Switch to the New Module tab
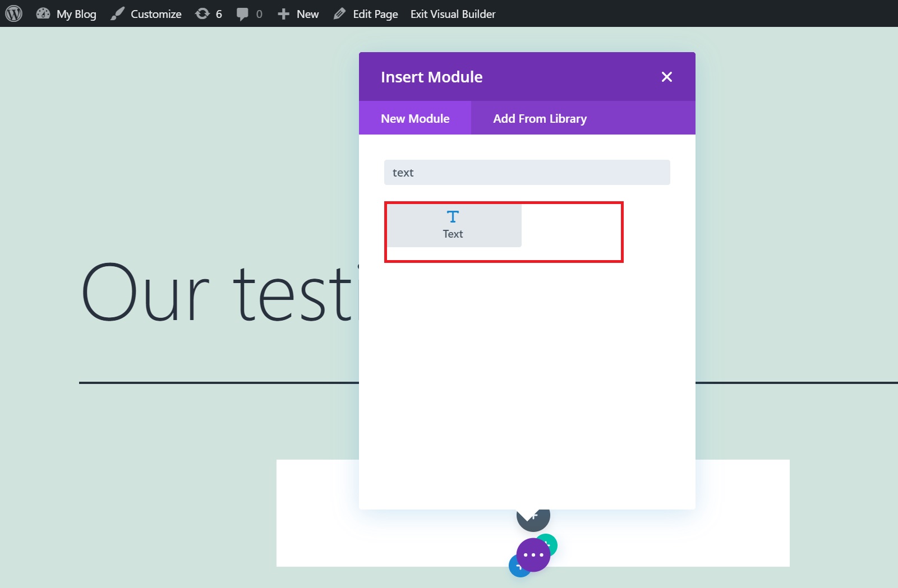 point(415,118)
